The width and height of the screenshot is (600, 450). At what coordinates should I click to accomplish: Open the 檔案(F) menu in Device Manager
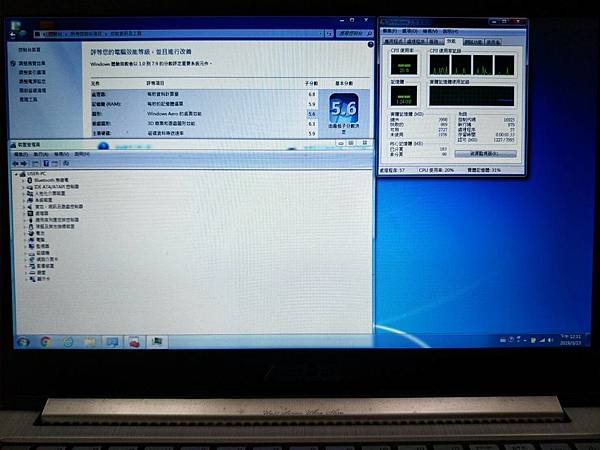pos(21,154)
